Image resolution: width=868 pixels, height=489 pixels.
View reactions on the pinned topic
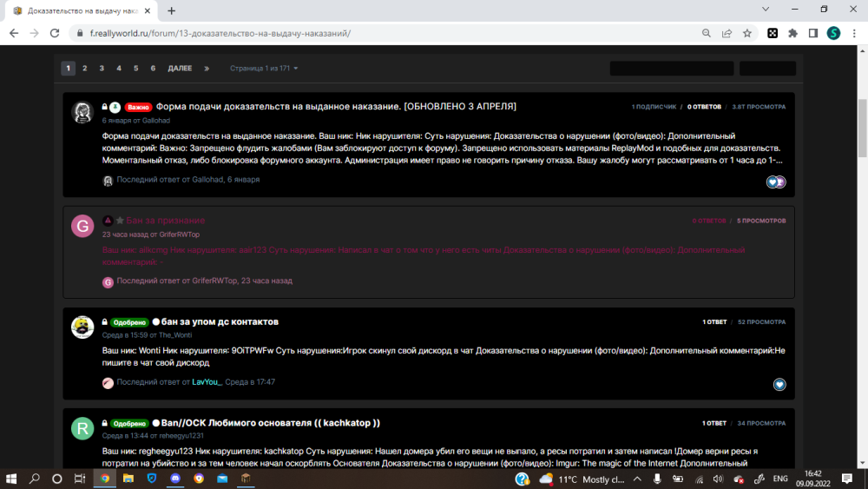(776, 182)
